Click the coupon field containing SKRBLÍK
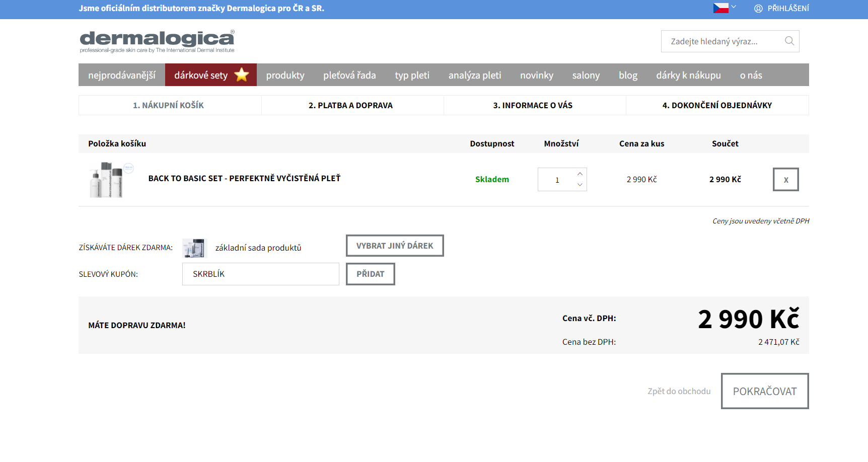The height and width of the screenshot is (462, 868). tap(261, 274)
